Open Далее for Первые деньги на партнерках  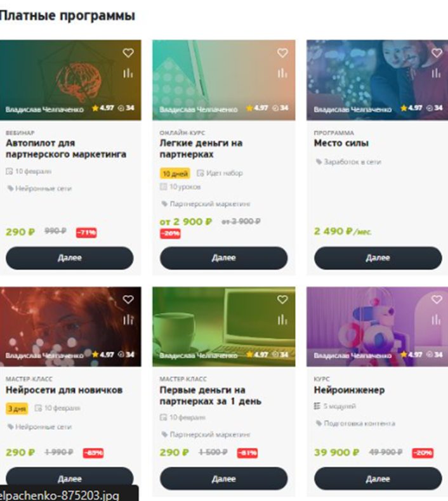pos(223,479)
